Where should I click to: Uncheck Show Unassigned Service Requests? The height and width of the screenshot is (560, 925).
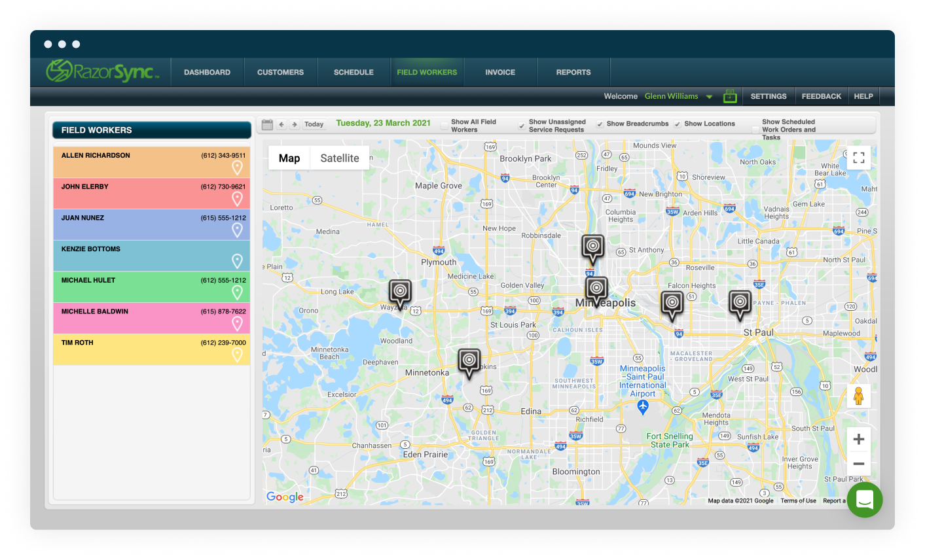point(522,126)
